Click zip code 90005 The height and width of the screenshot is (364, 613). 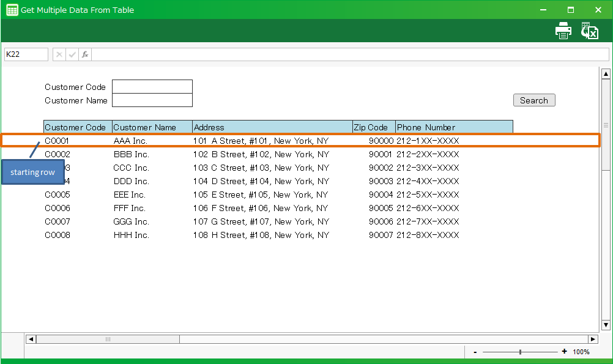point(381,208)
